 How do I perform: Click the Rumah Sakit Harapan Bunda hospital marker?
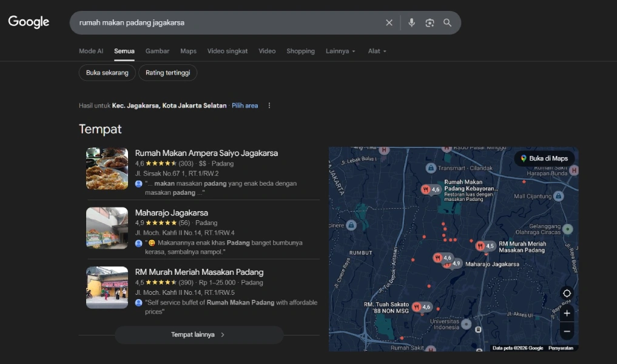click(x=574, y=170)
